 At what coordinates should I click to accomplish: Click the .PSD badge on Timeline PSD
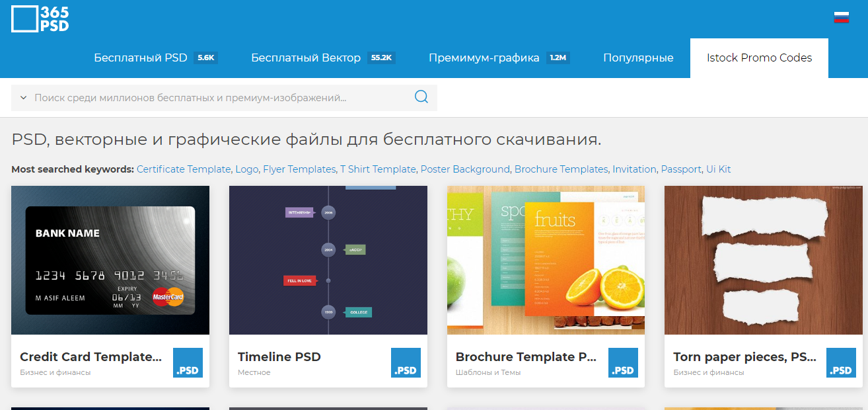pos(406,362)
